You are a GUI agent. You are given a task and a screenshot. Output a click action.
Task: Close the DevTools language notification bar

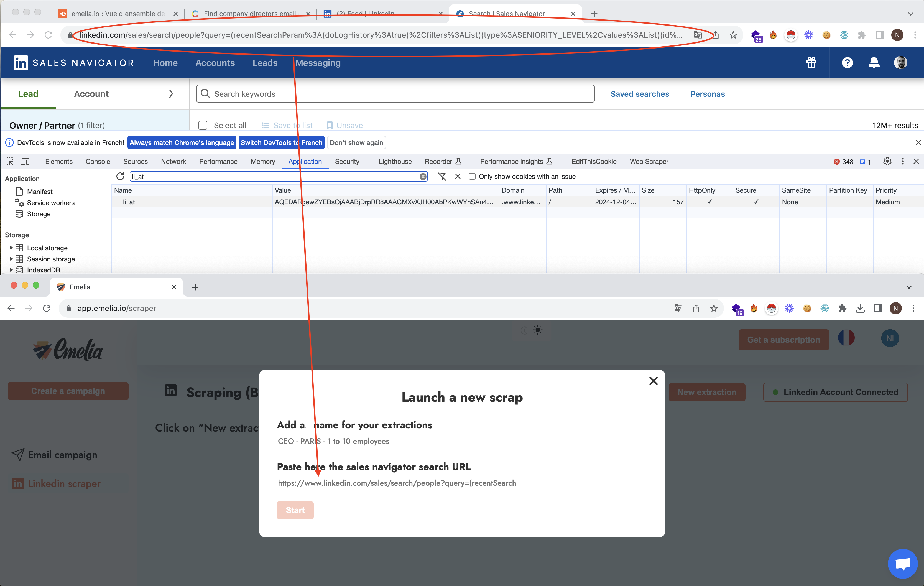[x=918, y=142]
